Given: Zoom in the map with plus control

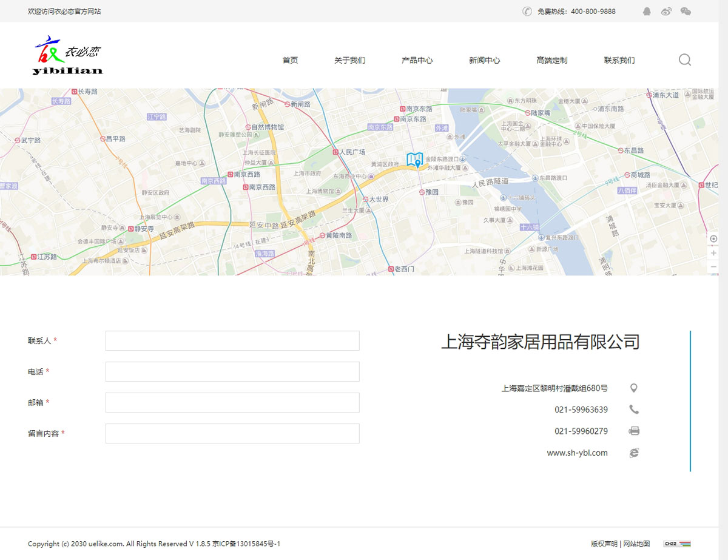Looking at the screenshot, I should pos(713,253).
